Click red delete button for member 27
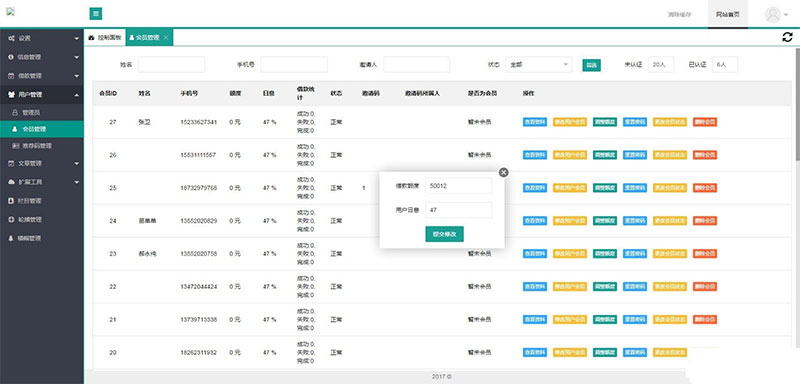The height and width of the screenshot is (384, 800). [x=705, y=122]
